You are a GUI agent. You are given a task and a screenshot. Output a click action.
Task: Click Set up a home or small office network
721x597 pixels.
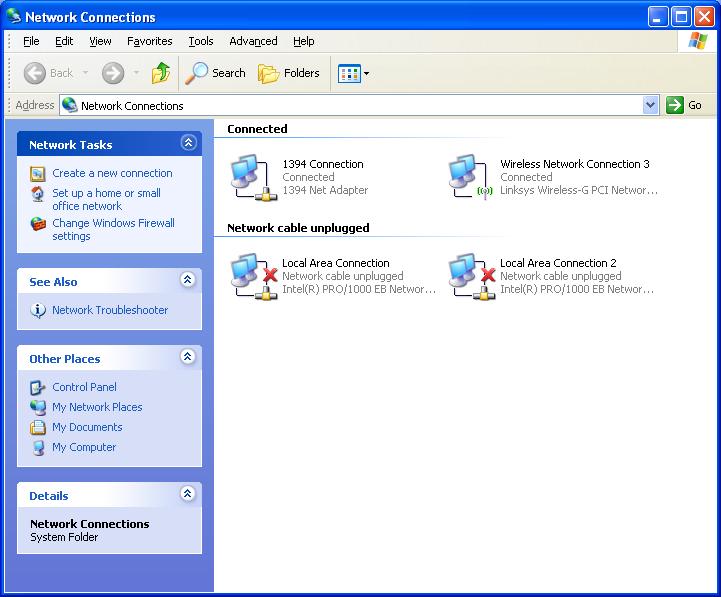point(106,199)
